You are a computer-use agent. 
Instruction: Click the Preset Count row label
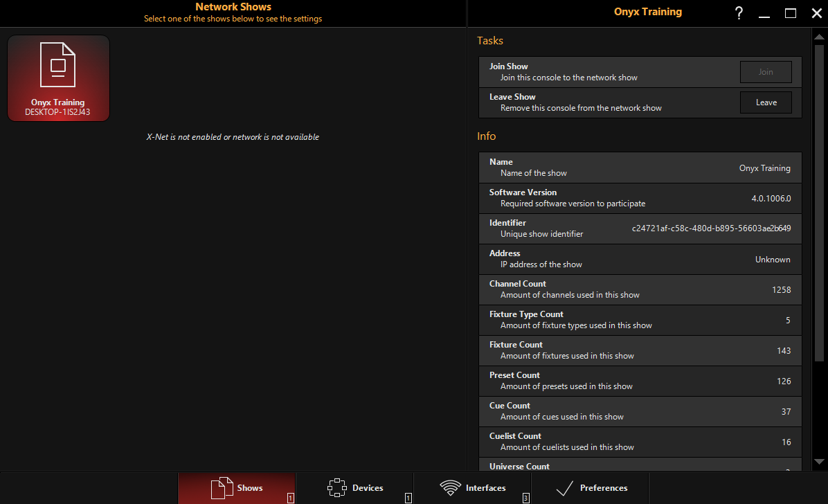(x=514, y=375)
